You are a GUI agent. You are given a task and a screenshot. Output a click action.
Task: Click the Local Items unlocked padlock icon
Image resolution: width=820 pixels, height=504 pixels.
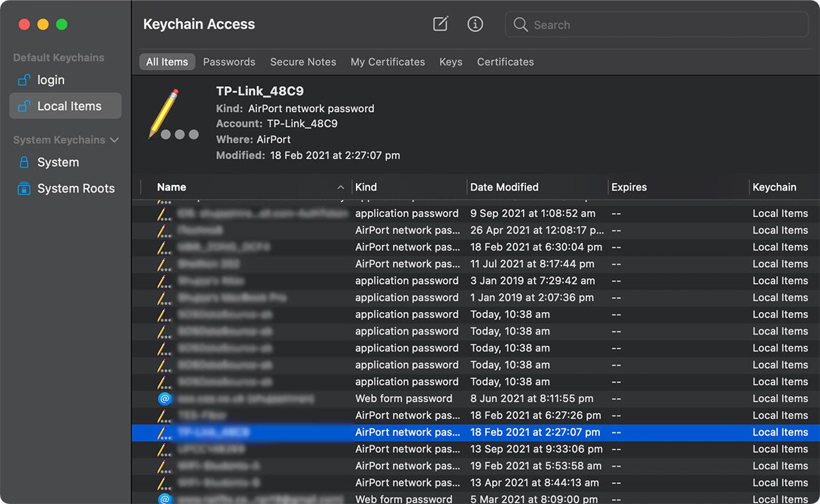point(24,107)
